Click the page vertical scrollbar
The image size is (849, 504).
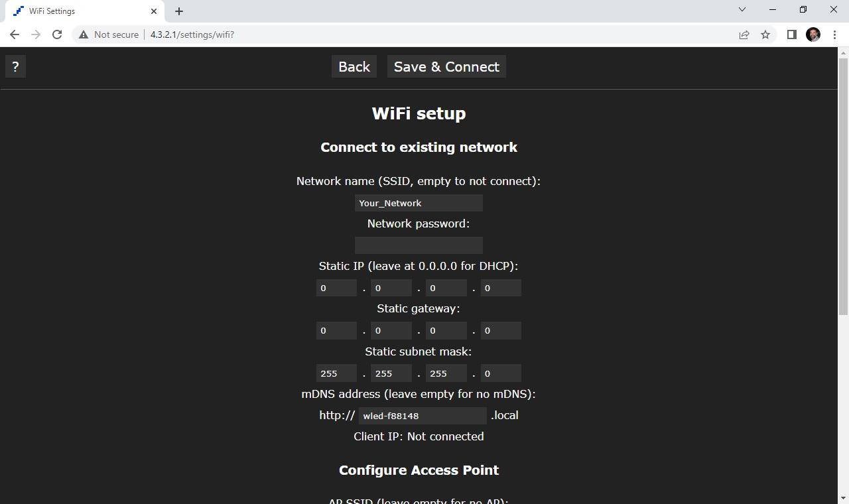(844, 186)
